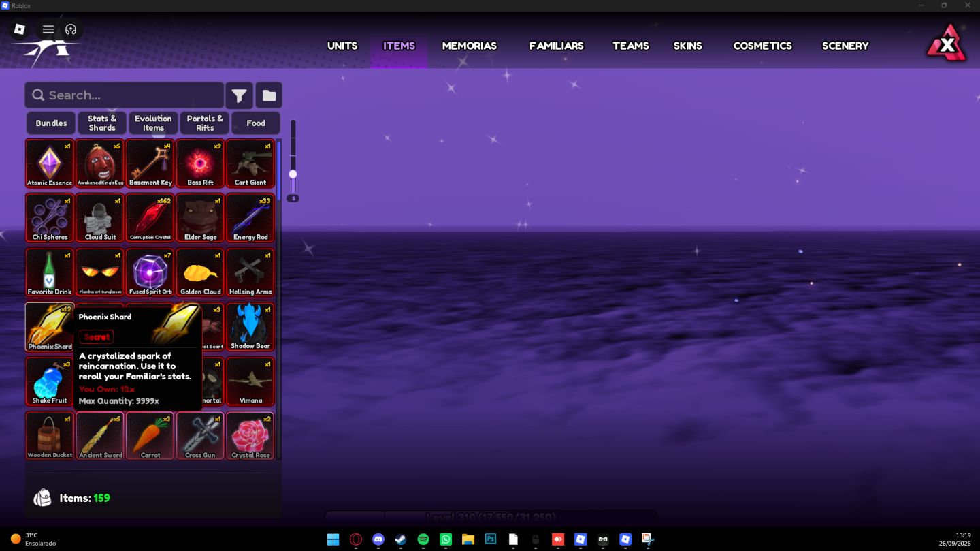Image resolution: width=980 pixels, height=551 pixels.
Task: Select the Awakened King's Egg item
Action: coord(100,163)
